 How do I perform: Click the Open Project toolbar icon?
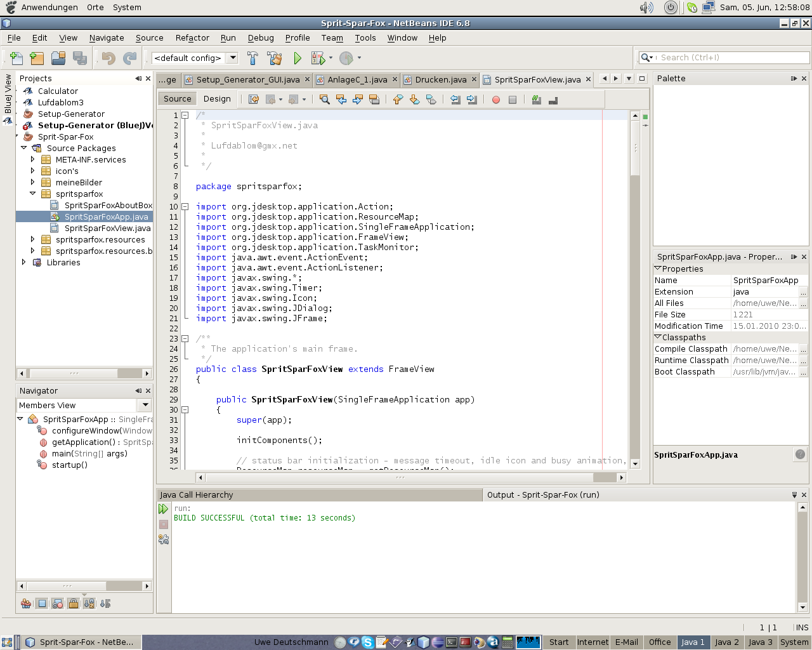58,58
